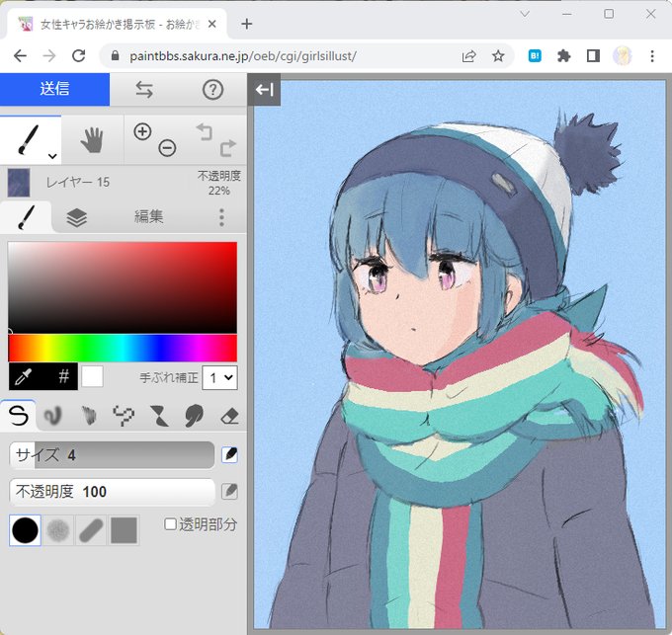Open the Chrome profile avatar
The width and height of the screenshot is (672, 635).
[623, 56]
